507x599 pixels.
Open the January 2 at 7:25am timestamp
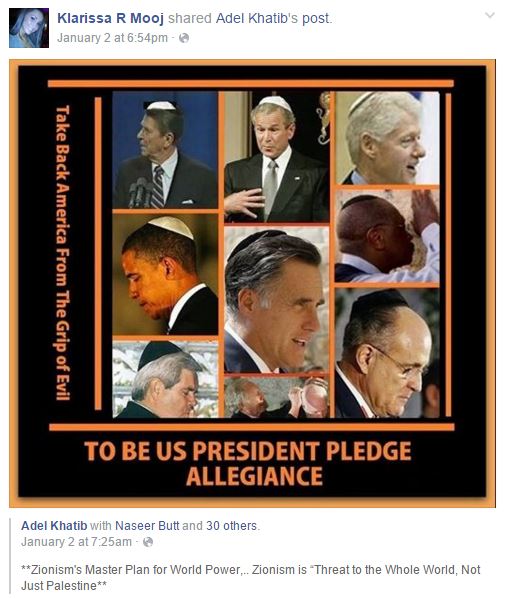coord(76,542)
